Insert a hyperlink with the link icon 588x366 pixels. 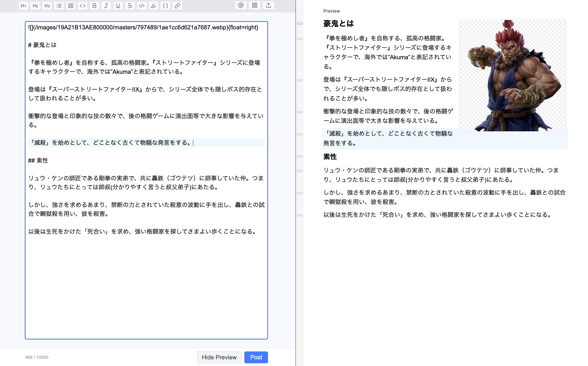click(x=177, y=5)
